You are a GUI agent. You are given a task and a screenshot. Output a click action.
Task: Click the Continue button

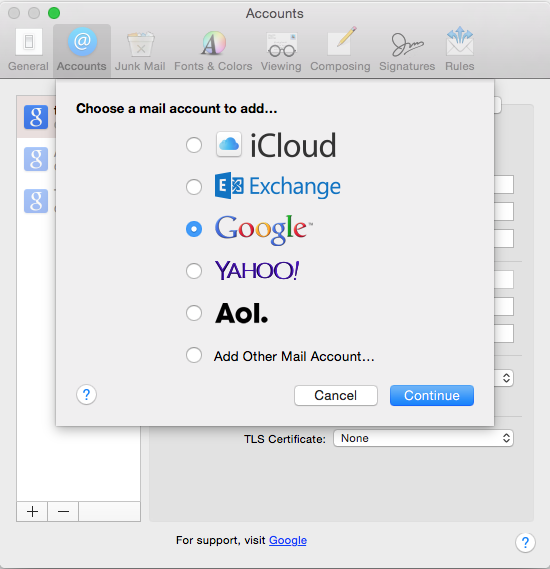pyautogui.click(x=432, y=395)
